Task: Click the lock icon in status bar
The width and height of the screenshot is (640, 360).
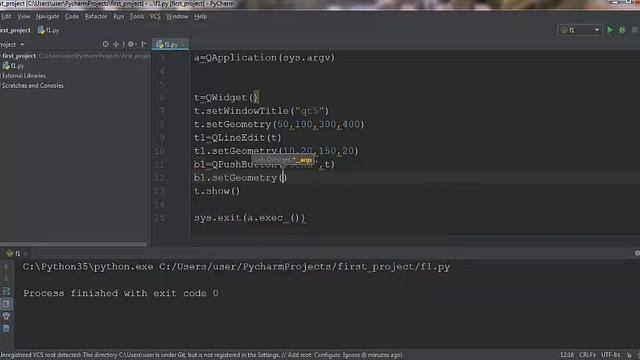Action: pos(629,355)
